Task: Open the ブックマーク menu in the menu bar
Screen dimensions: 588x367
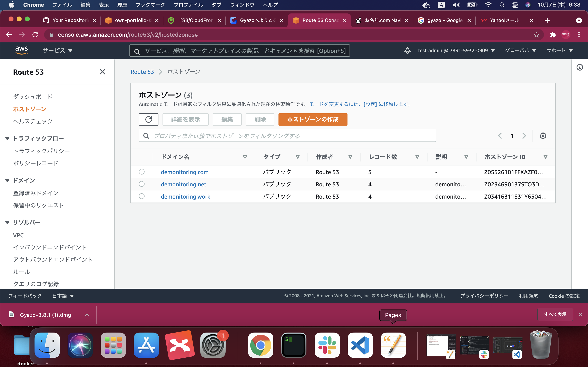Action: [x=150, y=5]
